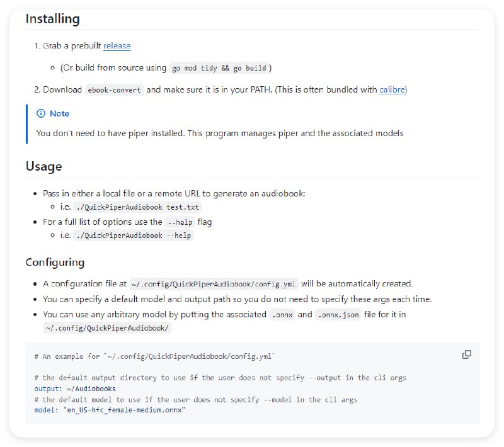The image size is (504, 447).
Task: Click the 'output: ~/Audiobooks' line in code block
Action: coord(75,389)
